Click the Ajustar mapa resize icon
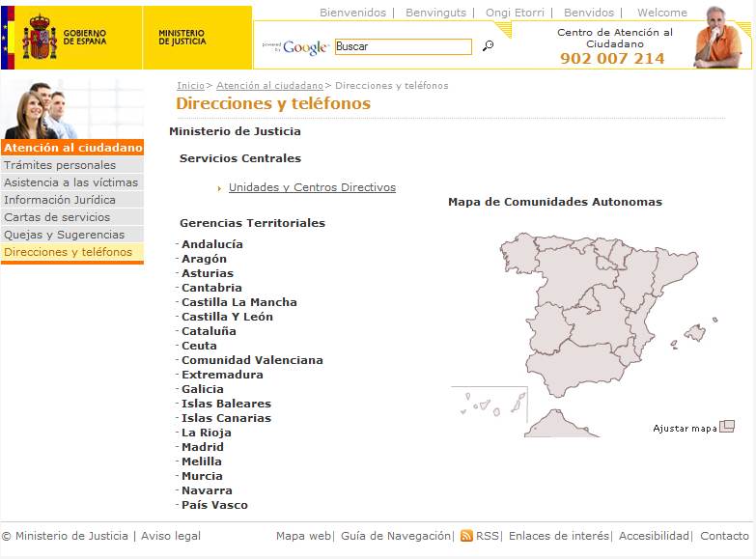Viewport: 756px width, 559px height. point(727,426)
